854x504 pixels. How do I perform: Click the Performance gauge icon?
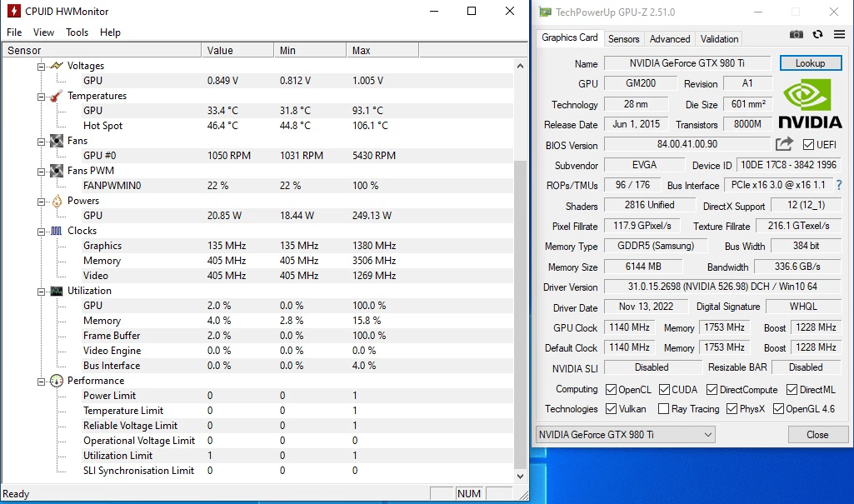57,381
